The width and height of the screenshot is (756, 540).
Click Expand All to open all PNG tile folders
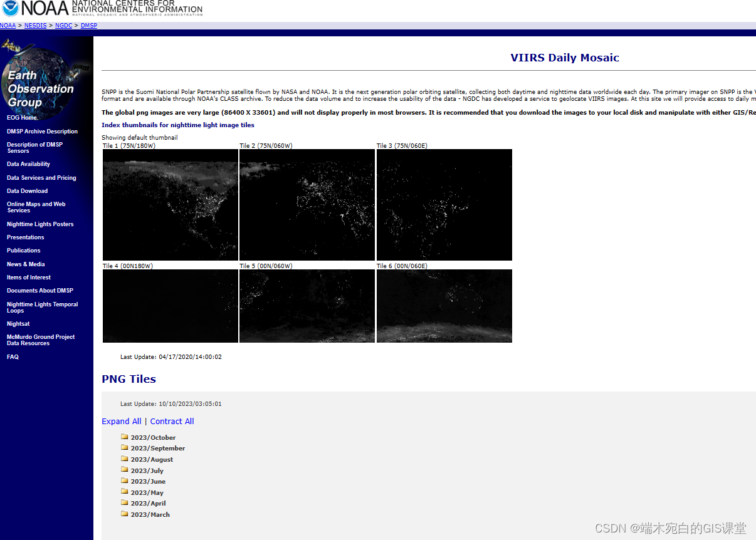pyautogui.click(x=121, y=421)
